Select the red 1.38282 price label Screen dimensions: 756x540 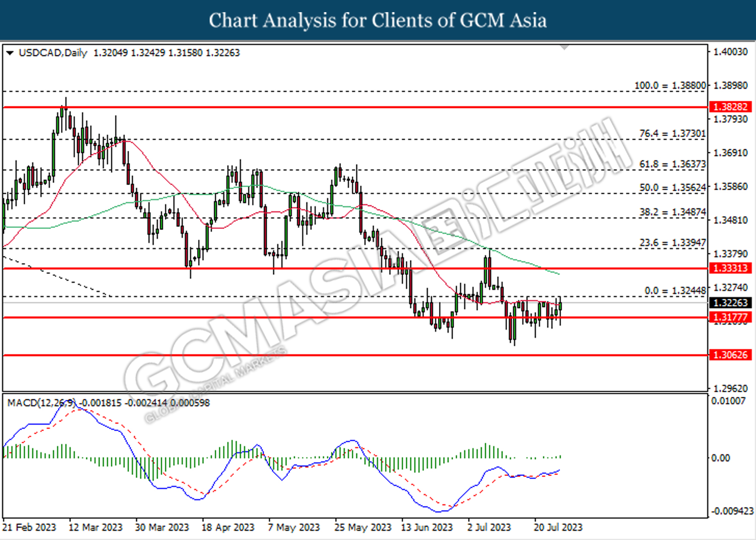730,107
